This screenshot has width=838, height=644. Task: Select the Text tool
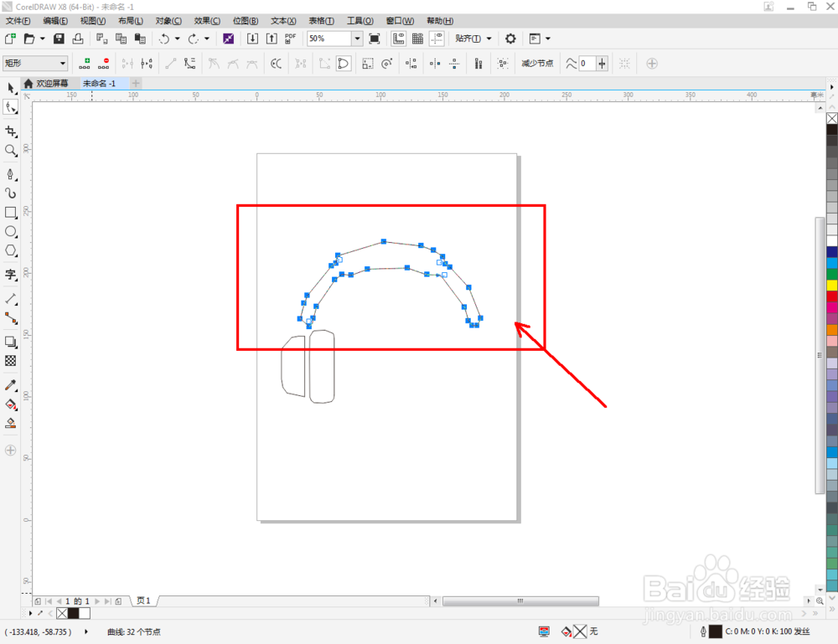[x=11, y=275]
